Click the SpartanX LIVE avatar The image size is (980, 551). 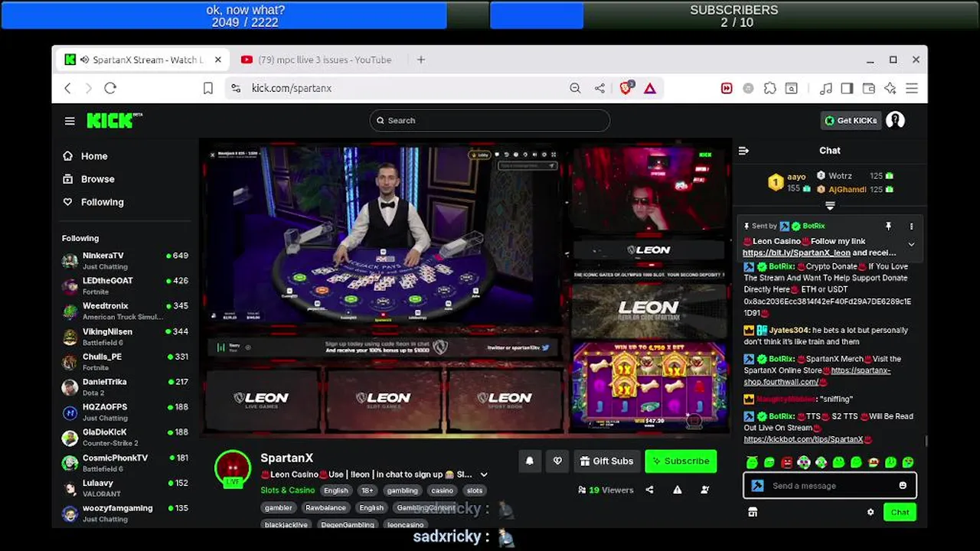coord(233,468)
